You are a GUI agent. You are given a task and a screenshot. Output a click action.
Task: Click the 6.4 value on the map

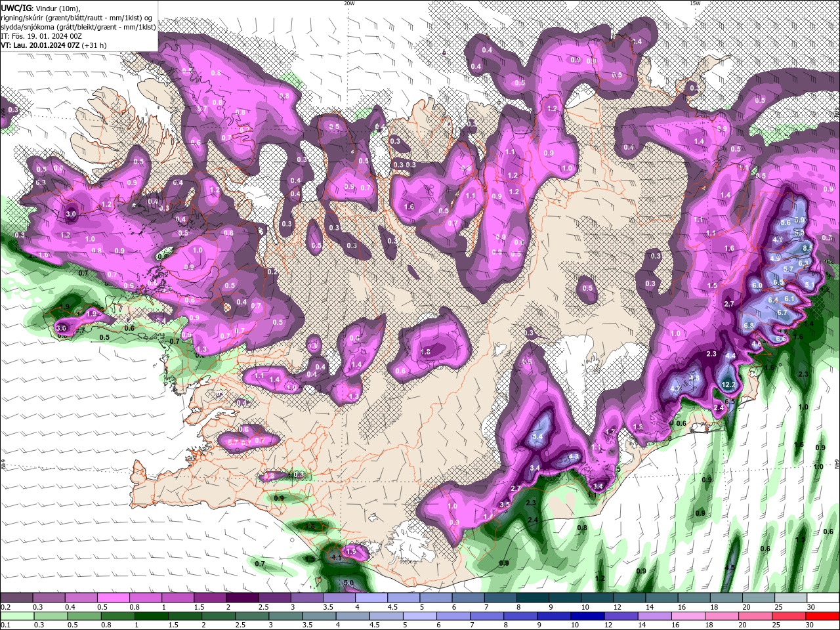pos(773,299)
